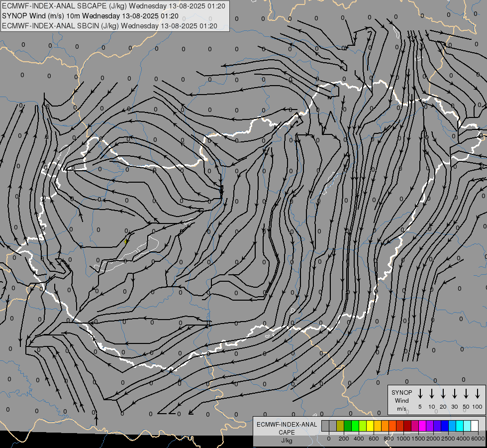Click the 200 tick label
This screenshot has width=487, height=448.
coord(344,439)
